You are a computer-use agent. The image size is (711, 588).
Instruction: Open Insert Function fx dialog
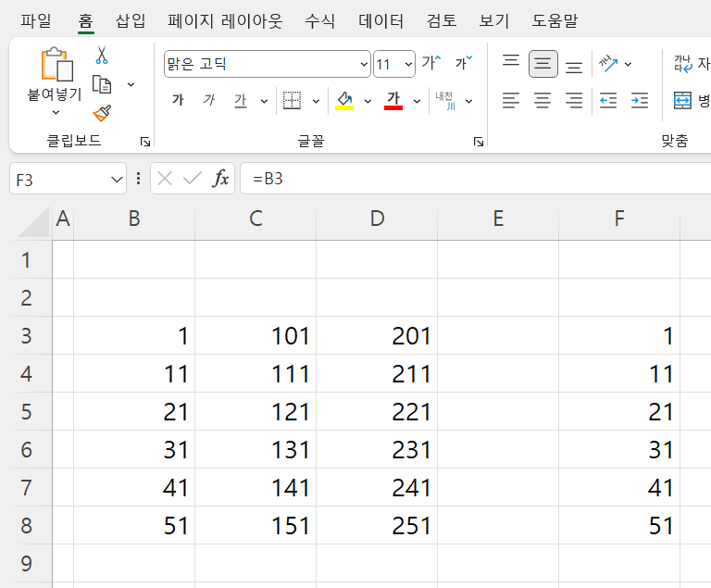[220, 179]
